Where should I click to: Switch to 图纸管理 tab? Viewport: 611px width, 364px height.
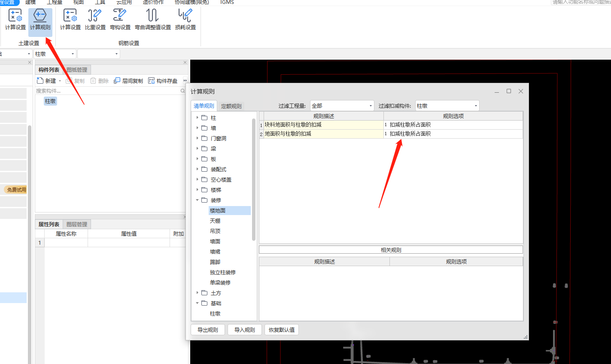[x=77, y=70]
